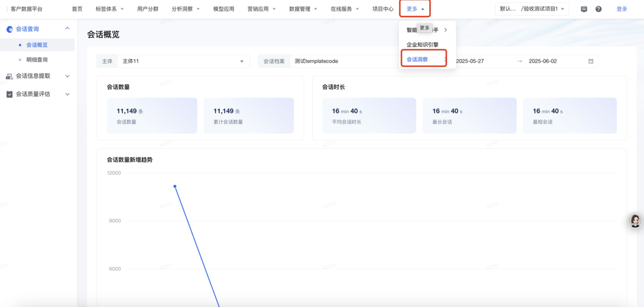Click the 平均会话时长 card
This screenshot has height=307, width=644.
pos(369,115)
